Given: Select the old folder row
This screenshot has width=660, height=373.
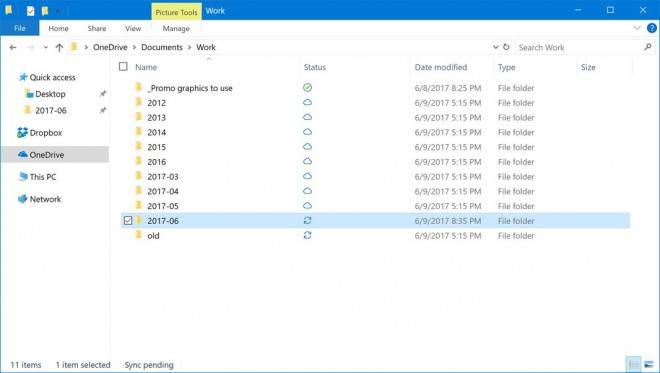Looking at the screenshot, I should (x=375, y=235).
